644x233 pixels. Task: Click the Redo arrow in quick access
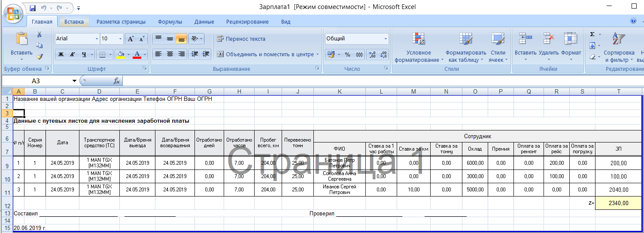tap(60, 8)
